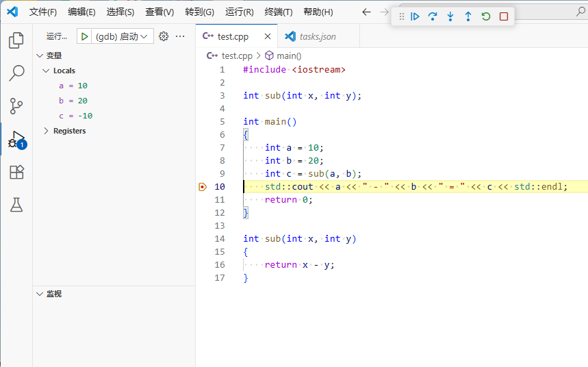This screenshot has width=588, height=367.
Task: Open the 文件(F) menu
Action: click(42, 12)
